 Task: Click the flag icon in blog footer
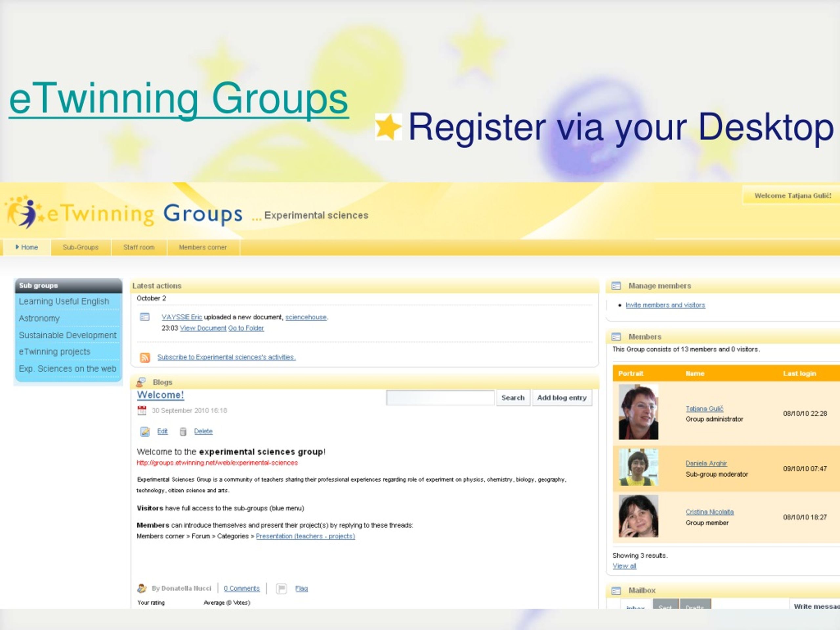pyautogui.click(x=281, y=589)
